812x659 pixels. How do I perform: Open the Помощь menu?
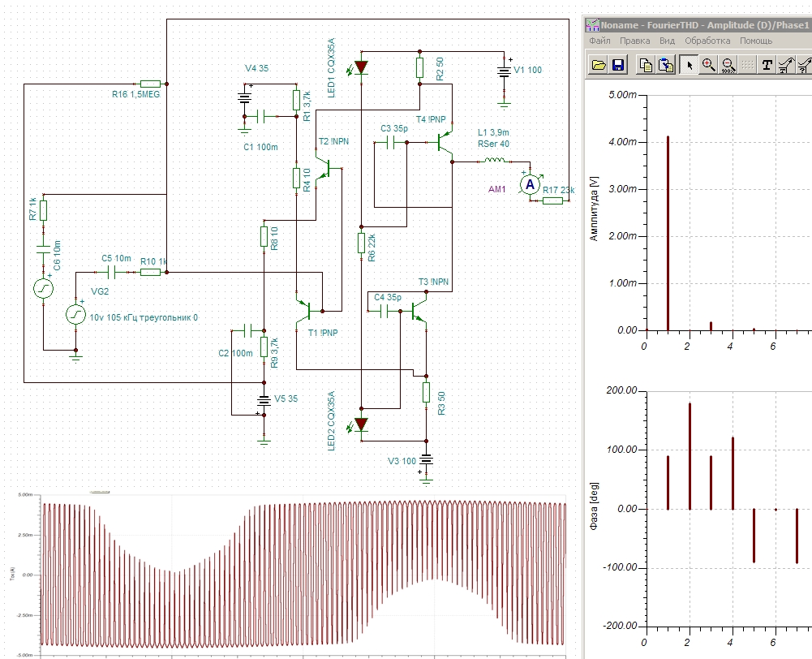[x=756, y=41]
